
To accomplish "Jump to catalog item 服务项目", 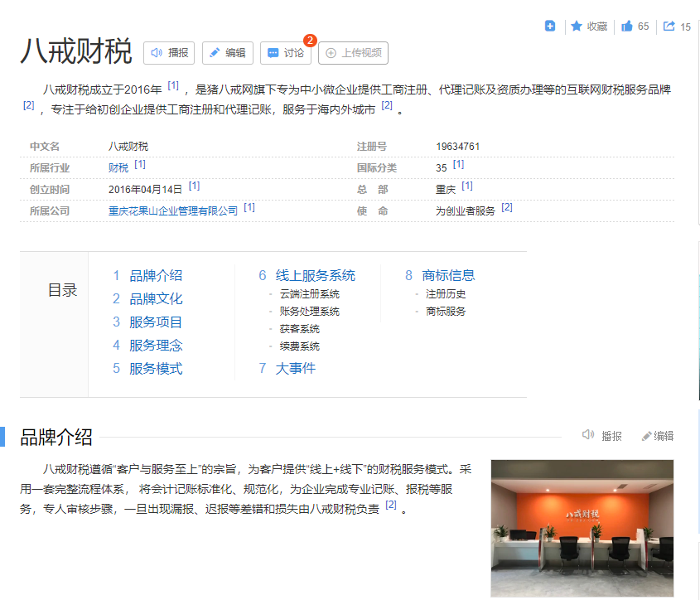I will (x=156, y=322).
